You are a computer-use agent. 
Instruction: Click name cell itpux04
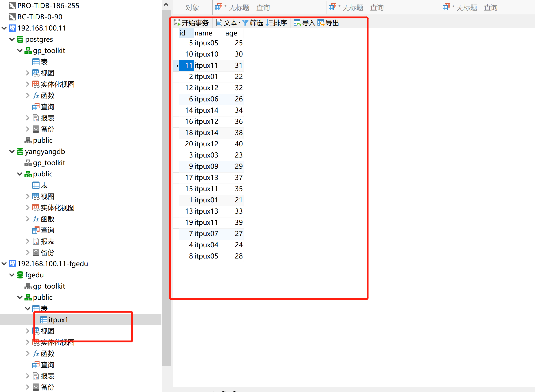(209, 245)
